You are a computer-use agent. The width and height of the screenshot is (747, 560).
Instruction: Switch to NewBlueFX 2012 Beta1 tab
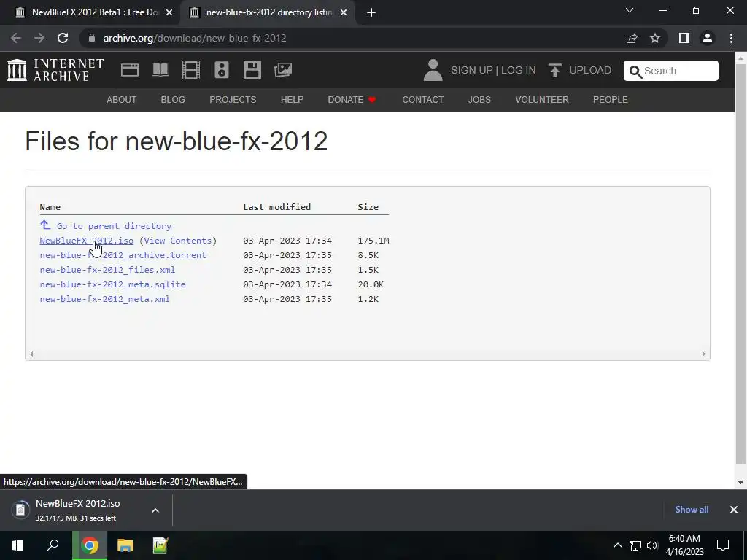click(94, 12)
